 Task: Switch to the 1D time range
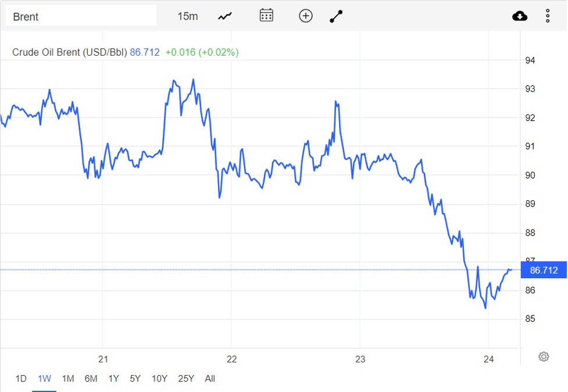pyautogui.click(x=21, y=379)
